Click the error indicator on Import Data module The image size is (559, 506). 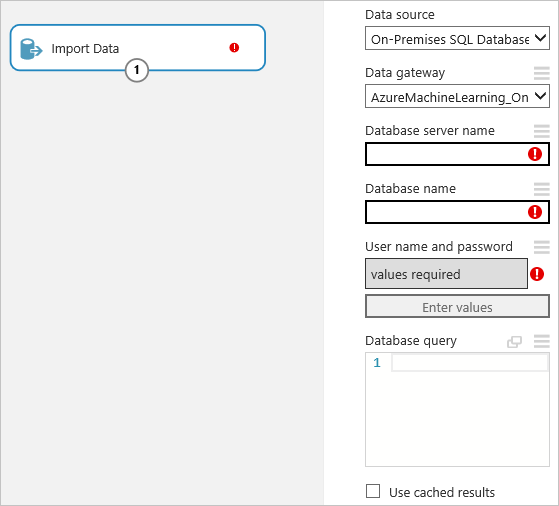(234, 47)
